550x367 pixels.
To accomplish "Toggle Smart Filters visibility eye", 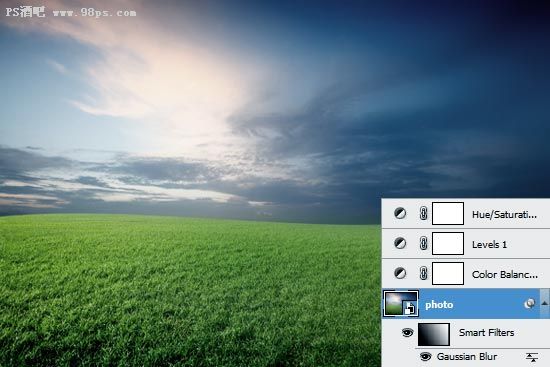I will tap(407, 332).
